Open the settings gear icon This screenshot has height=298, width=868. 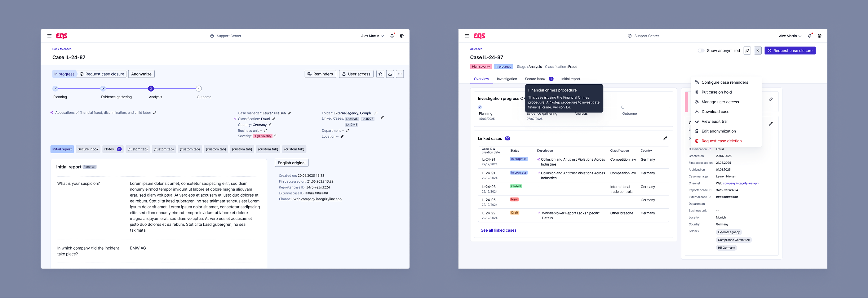pos(402,36)
